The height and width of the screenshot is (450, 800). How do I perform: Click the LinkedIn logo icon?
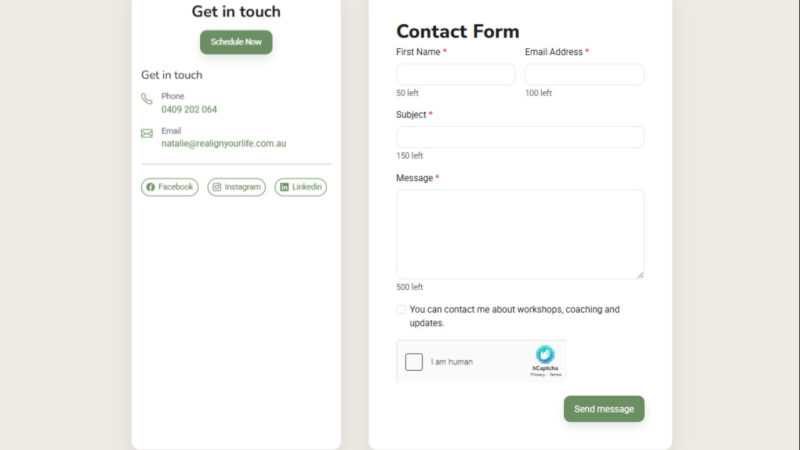point(284,187)
